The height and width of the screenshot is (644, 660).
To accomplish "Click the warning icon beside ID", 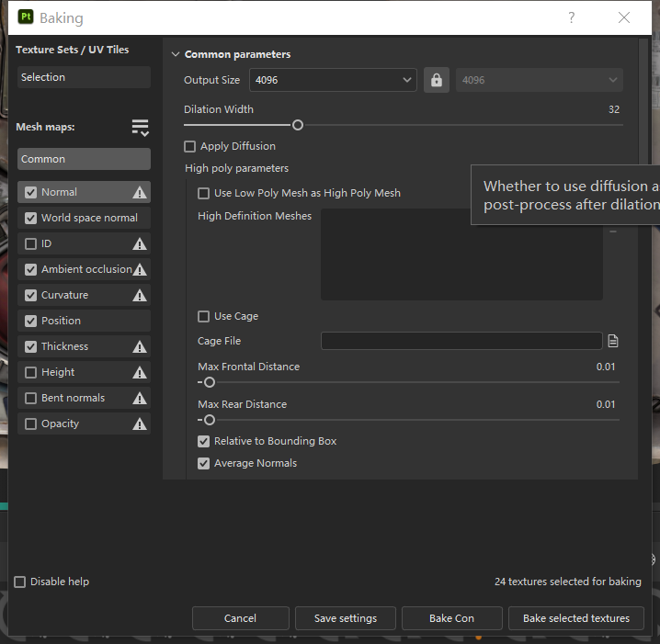I will point(140,244).
